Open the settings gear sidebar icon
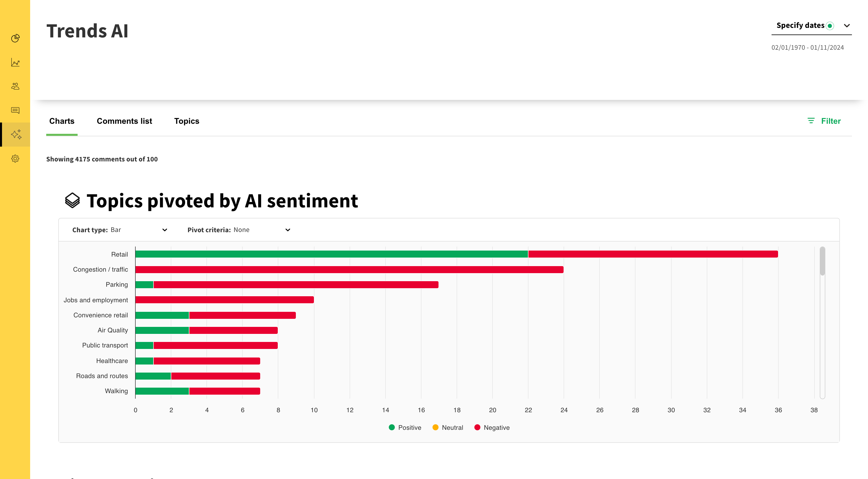Image resolution: width=868 pixels, height=479 pixels. pyautogui.click(x=15, y=159)
